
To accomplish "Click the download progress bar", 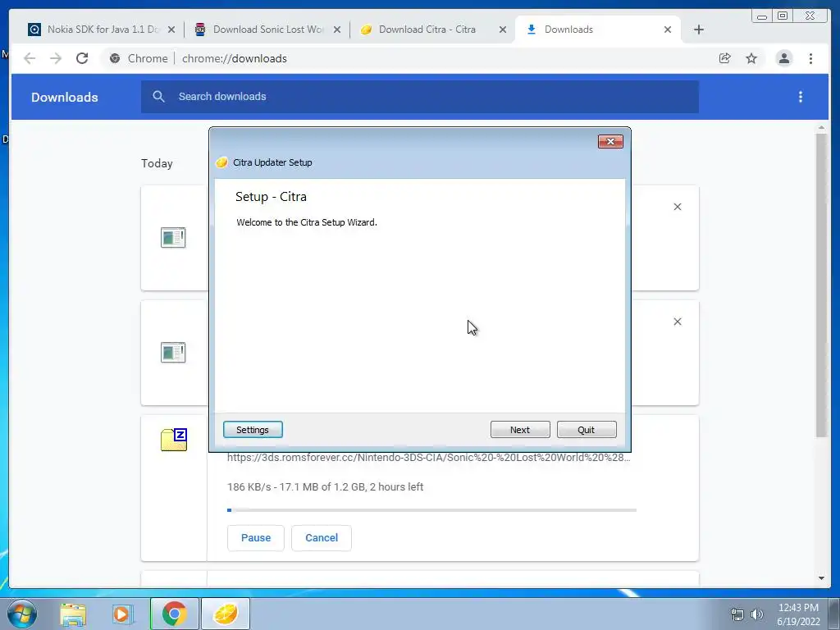I will pos(431,510).
